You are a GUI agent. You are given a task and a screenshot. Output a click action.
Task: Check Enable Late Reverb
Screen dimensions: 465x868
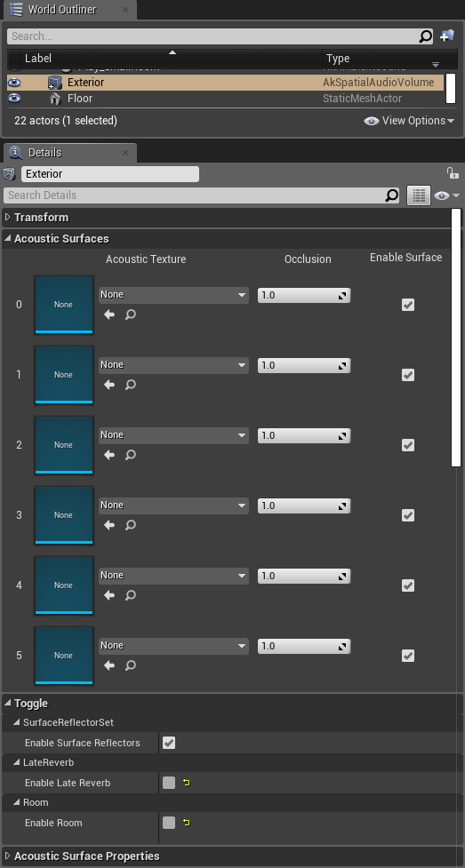pos(169,783)
